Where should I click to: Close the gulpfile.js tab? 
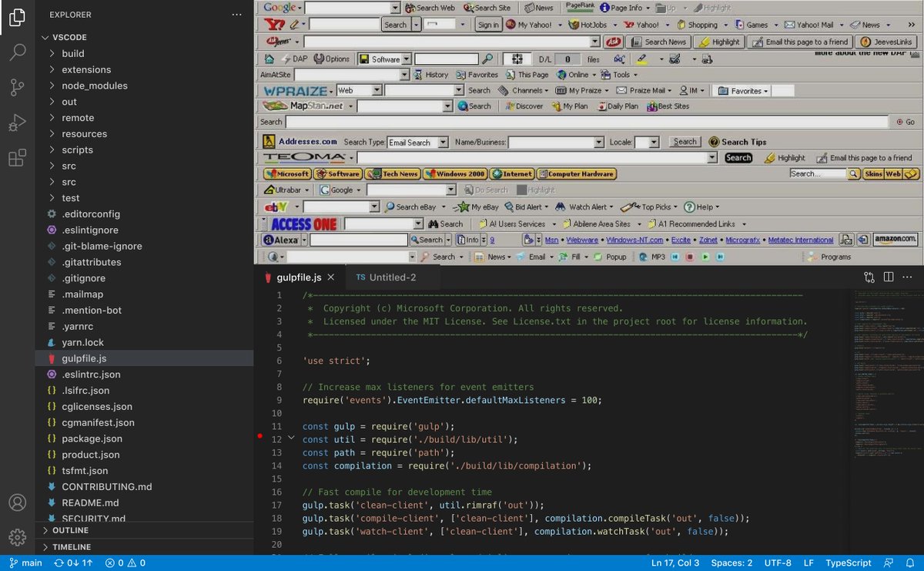[x=330, y=277]
